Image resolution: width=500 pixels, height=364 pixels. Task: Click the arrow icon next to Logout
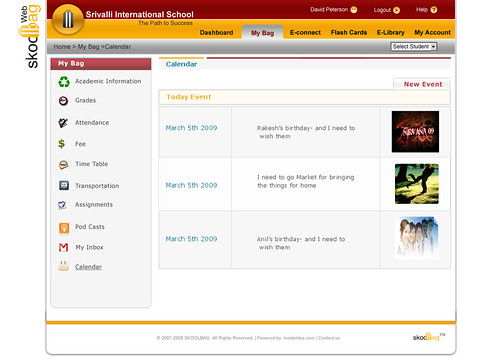pos(396,10)
